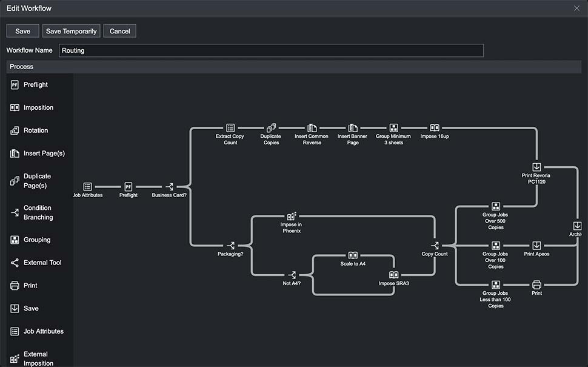Click Business Card? branching node

(x=169, y=186)
